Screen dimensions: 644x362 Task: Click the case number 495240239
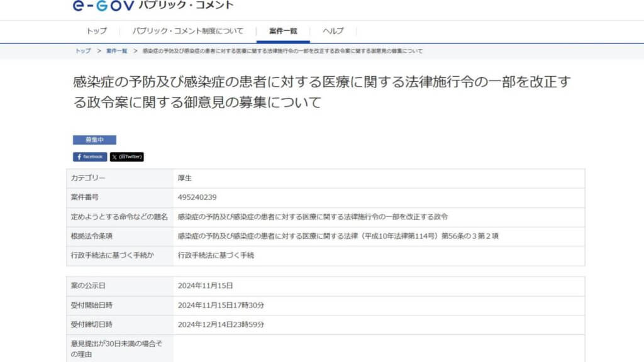(x=197, y=197)
